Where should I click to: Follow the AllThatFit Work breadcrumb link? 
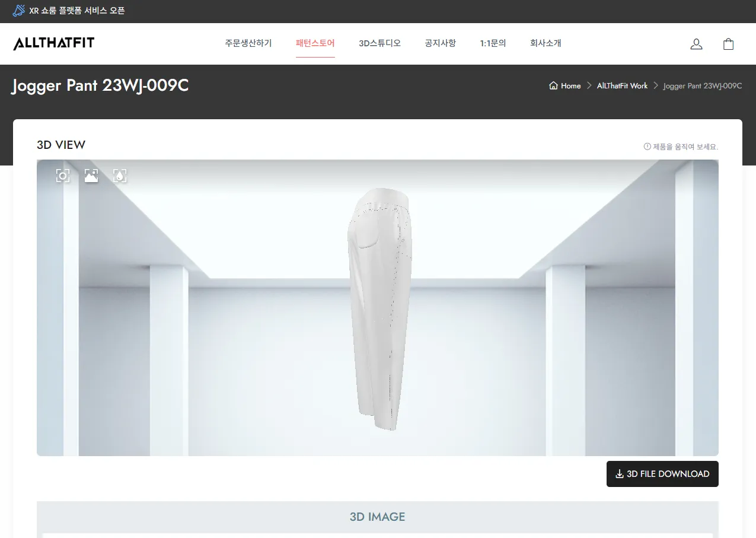tap(623, 86)
